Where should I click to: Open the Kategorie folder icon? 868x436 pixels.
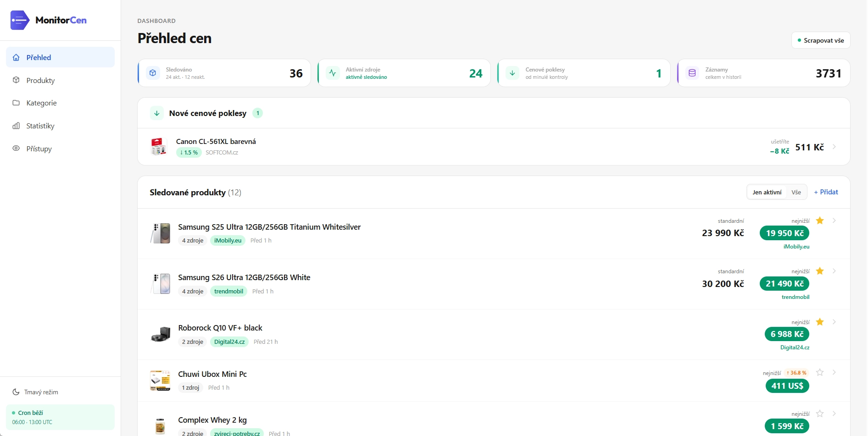(x=16, y=103)
